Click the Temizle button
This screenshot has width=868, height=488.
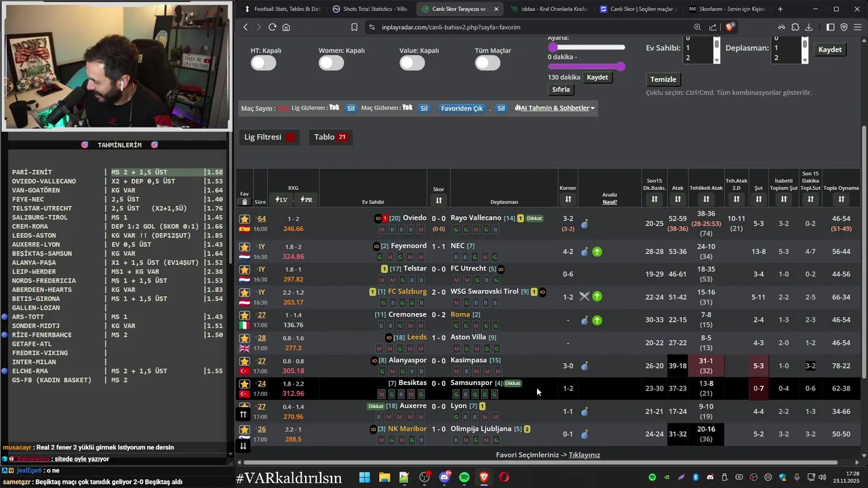(x=663, y=79)
